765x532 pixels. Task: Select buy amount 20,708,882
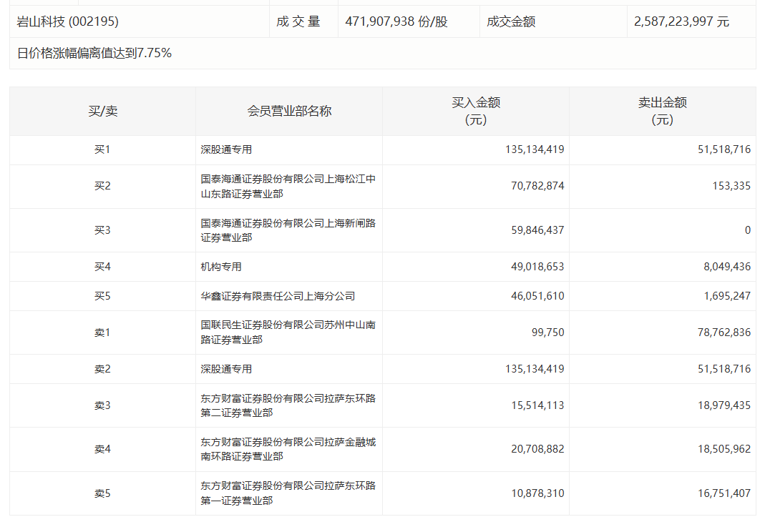click(537, 449)
